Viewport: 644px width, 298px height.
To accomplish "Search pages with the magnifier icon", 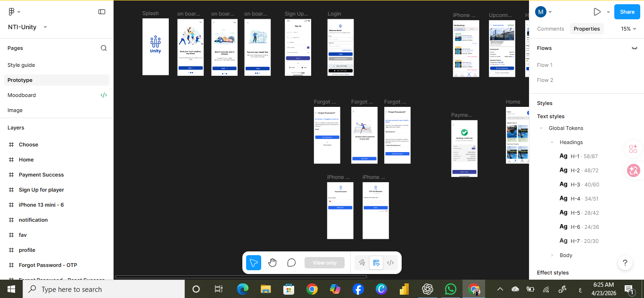I will 104,48.
